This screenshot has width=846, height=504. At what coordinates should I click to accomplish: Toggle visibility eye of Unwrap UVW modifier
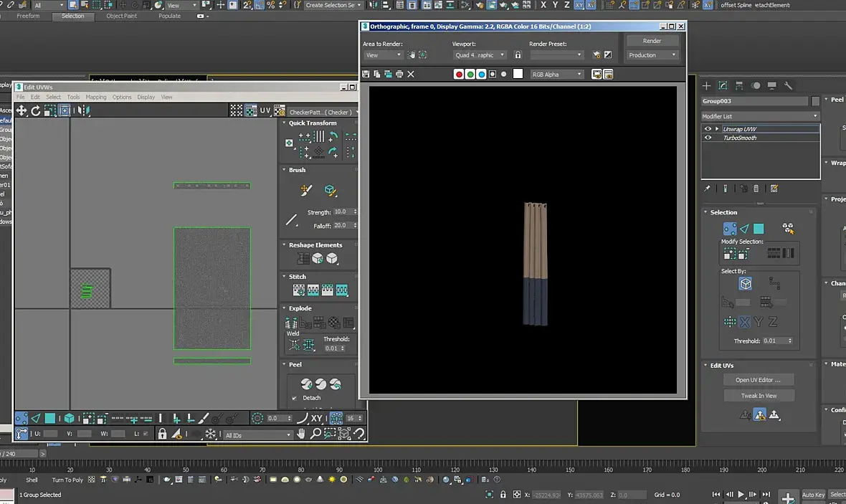[x=708, y=129]
